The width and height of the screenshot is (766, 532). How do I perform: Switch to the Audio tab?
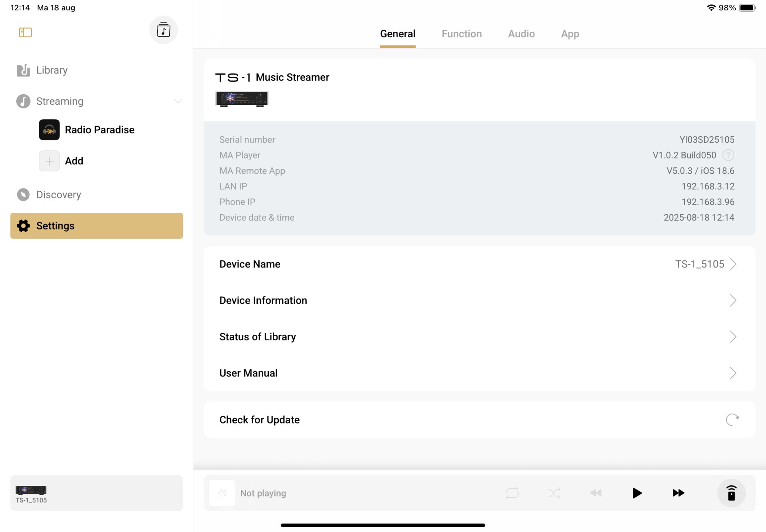[x=521, y=34]
